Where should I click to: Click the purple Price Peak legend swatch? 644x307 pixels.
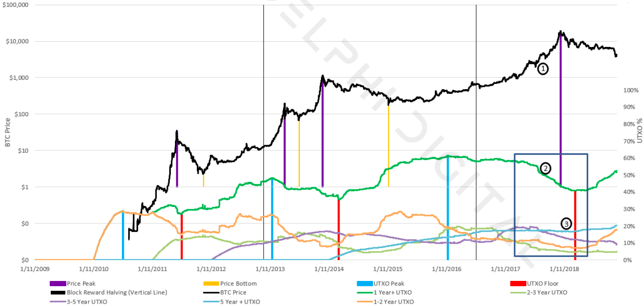click(58, 284)
